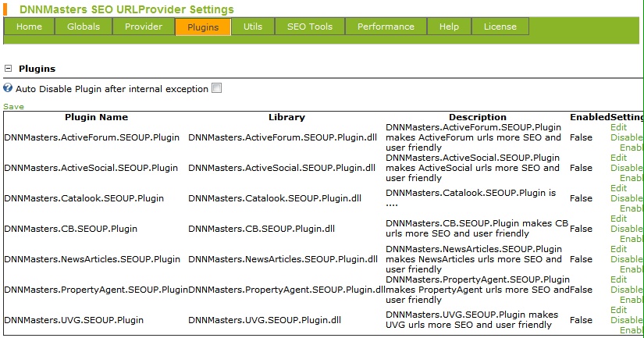Select DNNMasters.PropertyAgent.SEOUP.Plugin name cell
The width and height of the screenshot is (644, 338).
pos(96,290)
